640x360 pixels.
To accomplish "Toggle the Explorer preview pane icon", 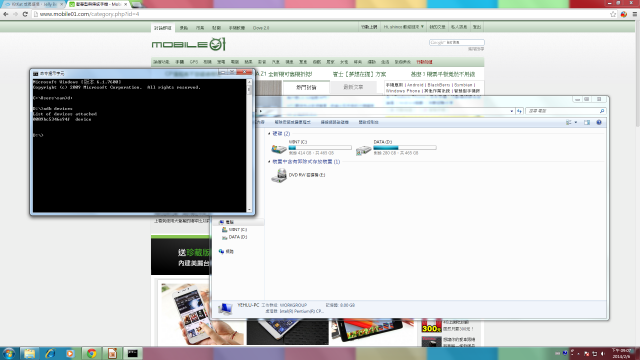I will click(587, 122).
